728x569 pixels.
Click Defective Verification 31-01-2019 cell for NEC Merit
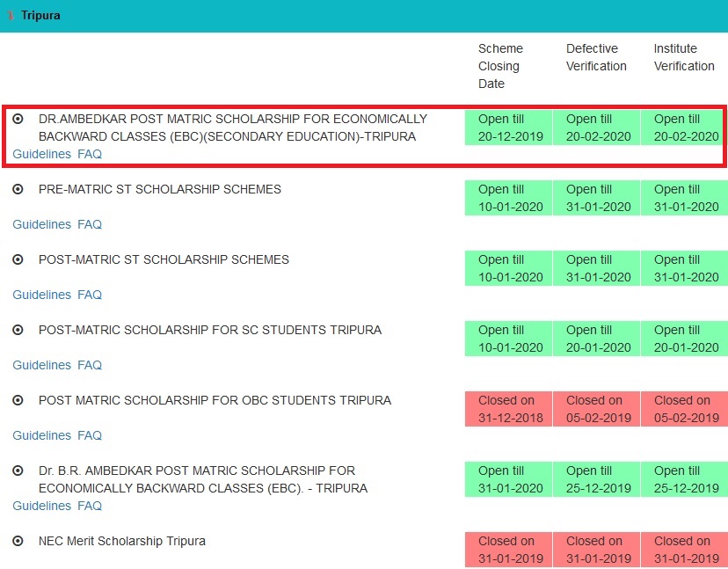[597, 550]
